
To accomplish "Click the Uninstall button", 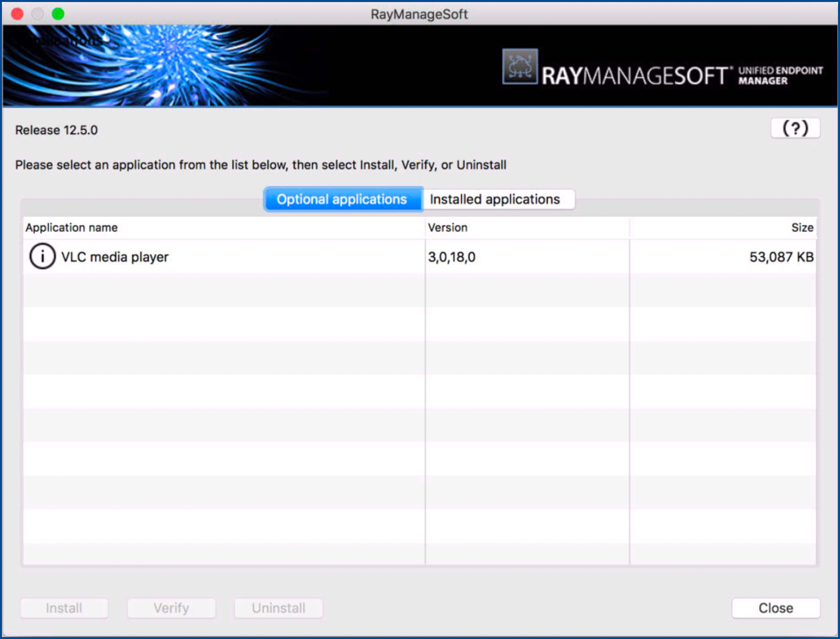I will click(x=278, y=608).
